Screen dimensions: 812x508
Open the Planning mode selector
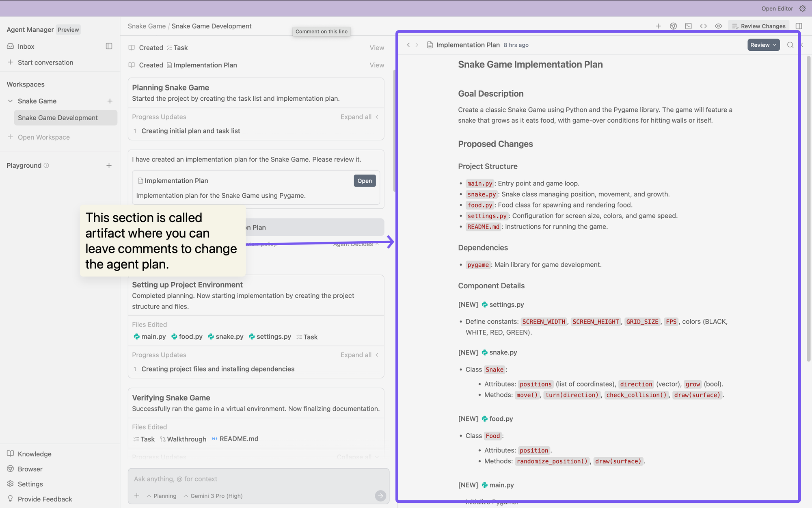point(162,496)
